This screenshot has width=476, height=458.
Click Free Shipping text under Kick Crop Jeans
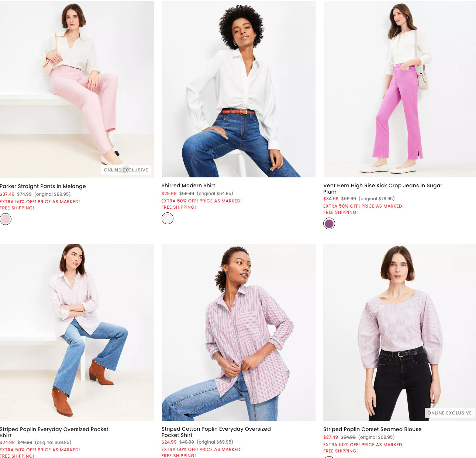pyautogui.click(x=341, y=212)
